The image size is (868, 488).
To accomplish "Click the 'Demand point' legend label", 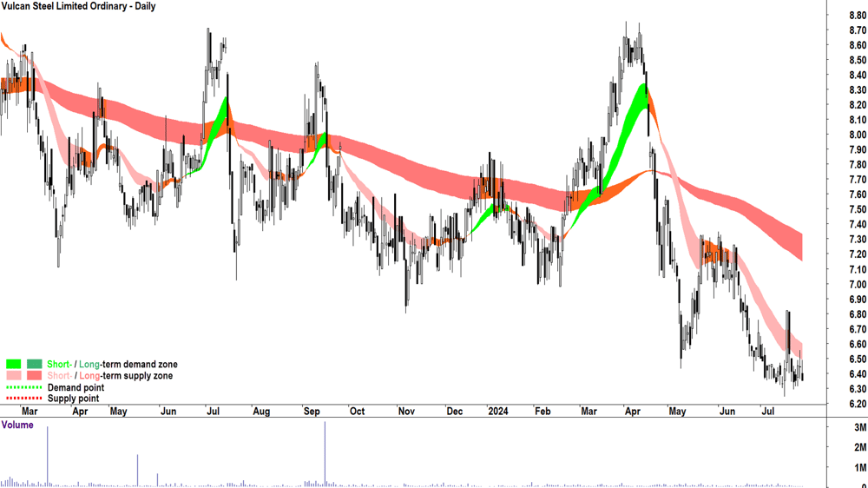I will coord(76,388).
